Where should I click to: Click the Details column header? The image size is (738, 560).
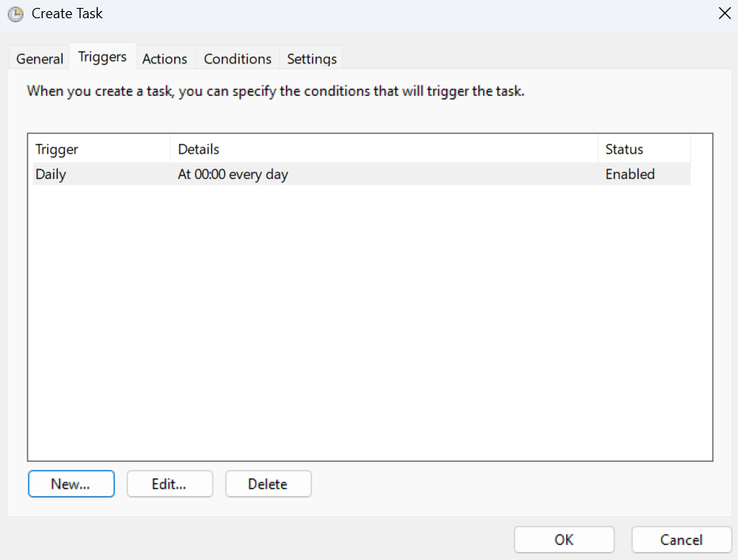coord(198,149)
